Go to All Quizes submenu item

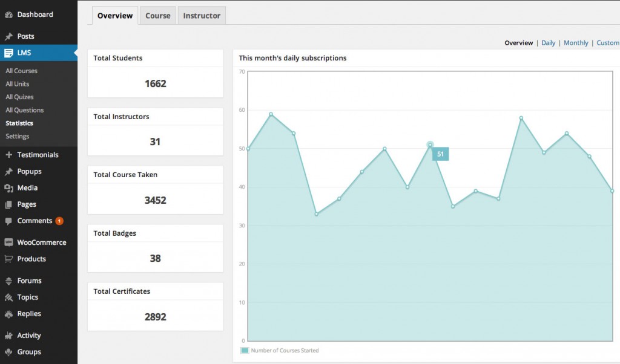tap(19, 97)
